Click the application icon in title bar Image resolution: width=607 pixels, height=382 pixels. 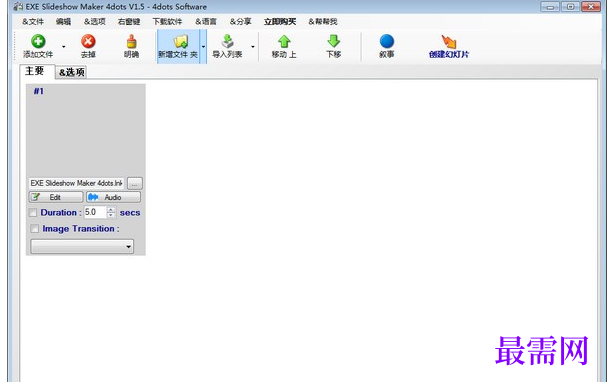click(18, 7)
